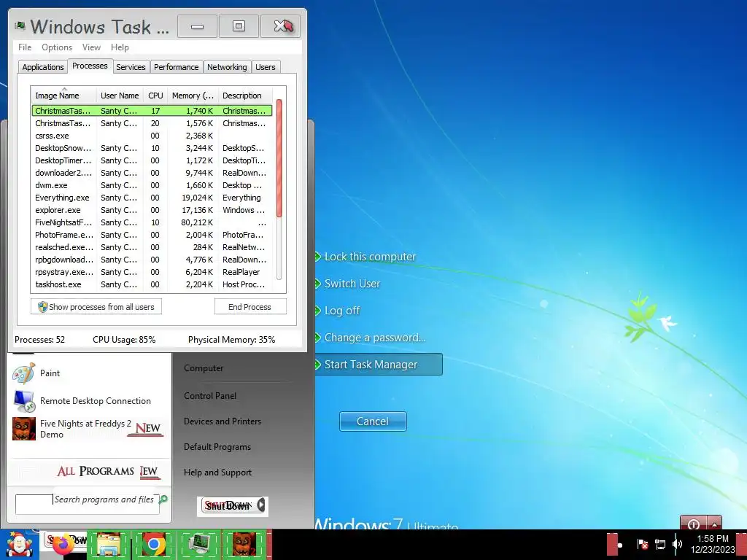Select the taskhost.exe process
Viewport: 747px width, 560px height.
[x=152, y=284]
